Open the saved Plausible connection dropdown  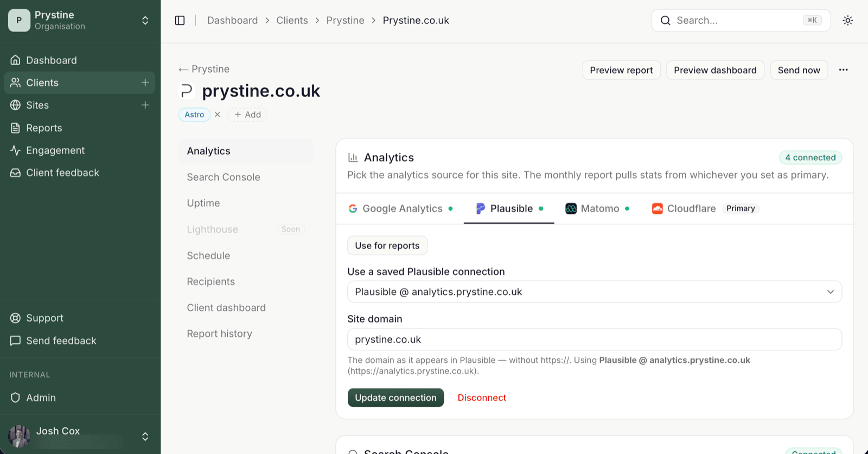tap(595, 292)
